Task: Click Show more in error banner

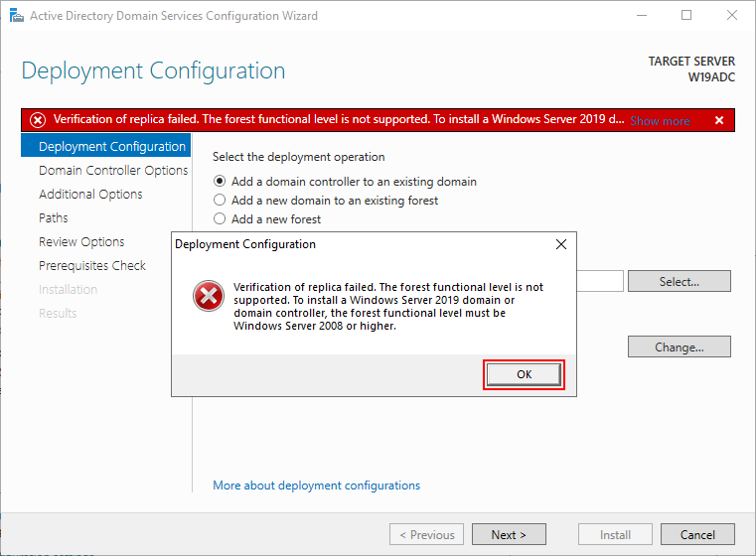Action: tap(660, 120)
